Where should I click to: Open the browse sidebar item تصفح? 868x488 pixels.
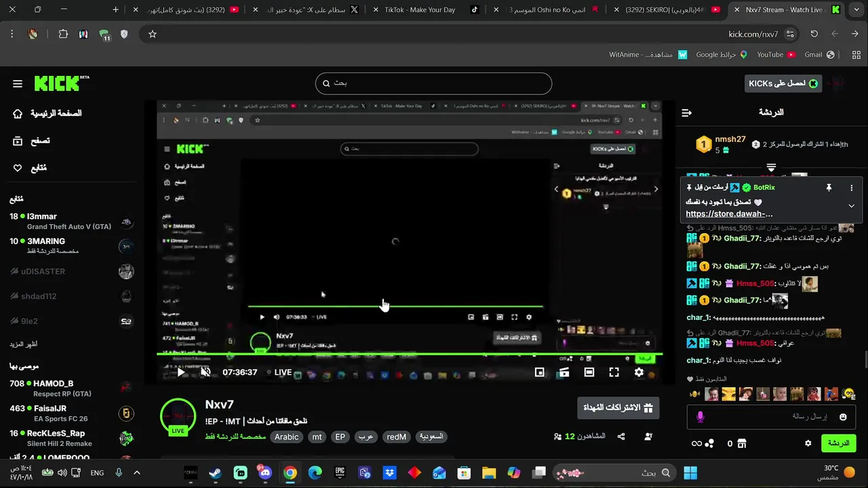pos(32,141)
